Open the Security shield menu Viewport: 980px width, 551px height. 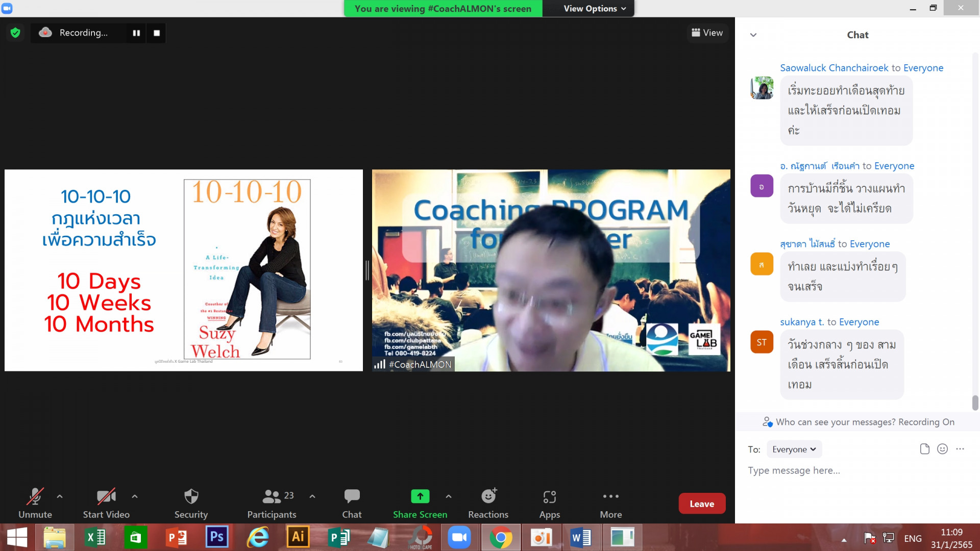pos(191,503)
